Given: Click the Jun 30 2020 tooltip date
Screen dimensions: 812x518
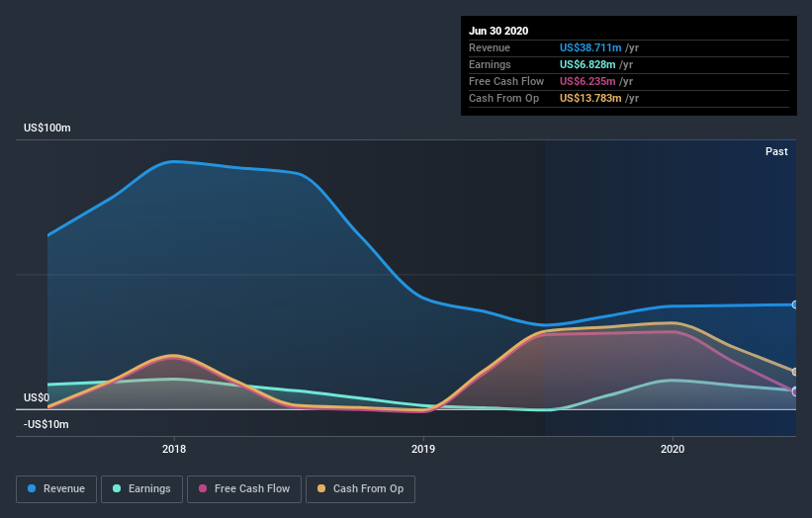Looking at the screenshot, I should [498, 31].
